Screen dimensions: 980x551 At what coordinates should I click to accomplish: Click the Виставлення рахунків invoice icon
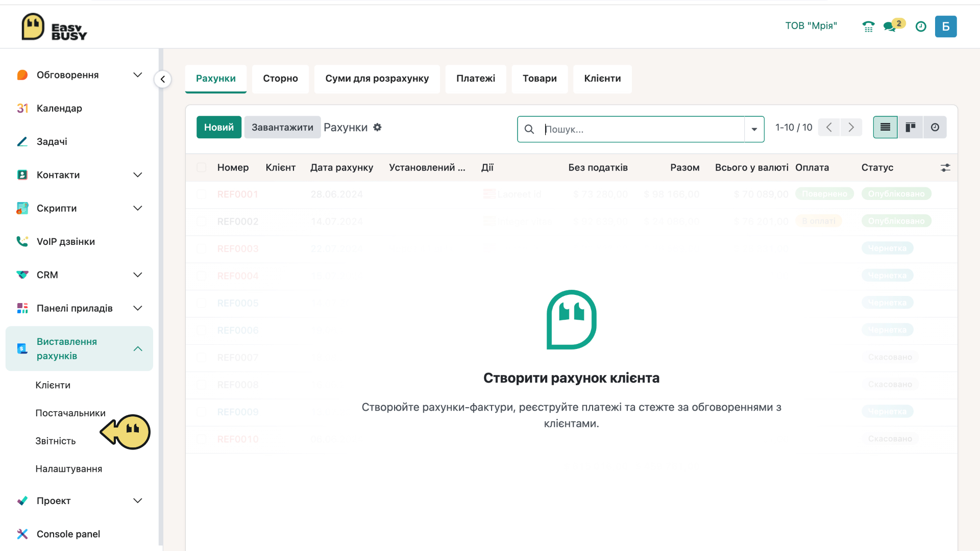click(x=22, y=348)
